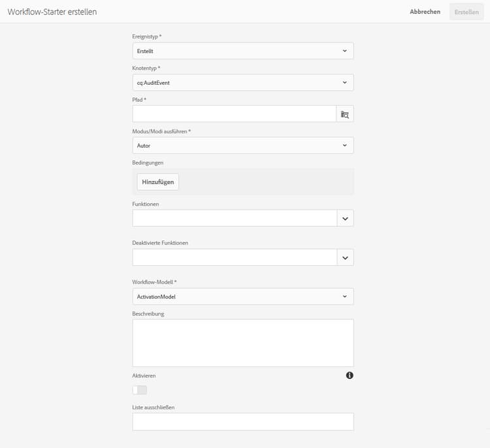
Task: Click into the Beschreibung text area
Action: click(243, 343)
